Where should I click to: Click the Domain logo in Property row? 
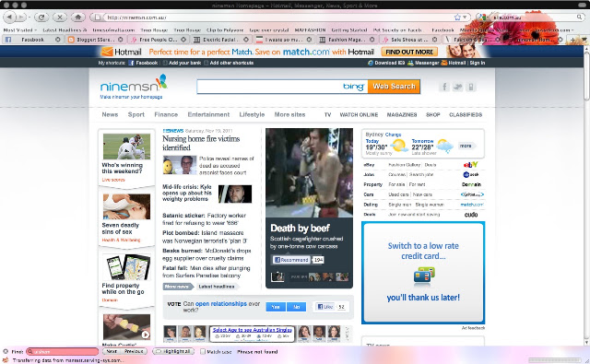click(471, 184)
